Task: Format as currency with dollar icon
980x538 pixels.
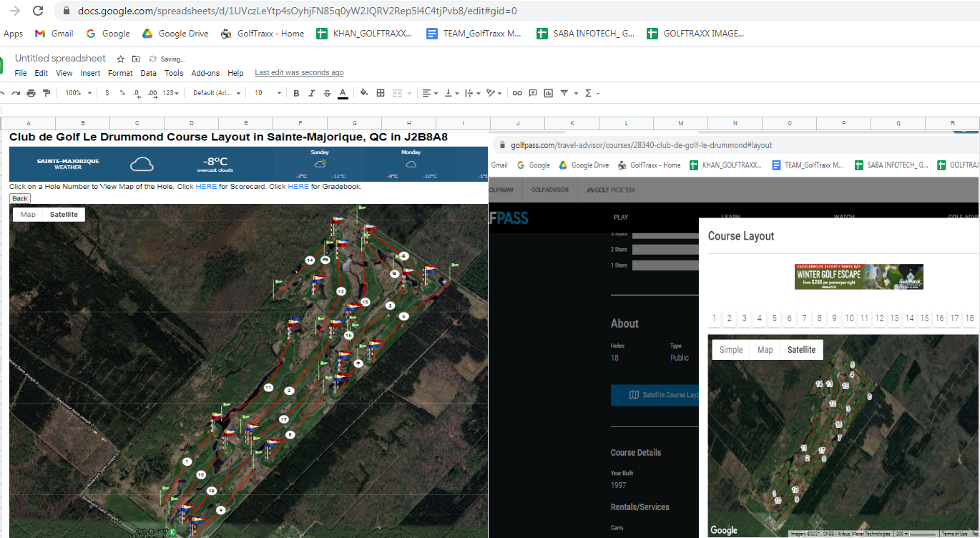Action: coord(107,93)
